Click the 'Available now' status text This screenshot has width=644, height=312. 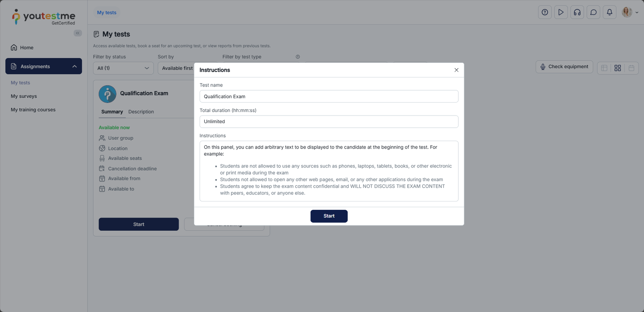coord(114,128)
